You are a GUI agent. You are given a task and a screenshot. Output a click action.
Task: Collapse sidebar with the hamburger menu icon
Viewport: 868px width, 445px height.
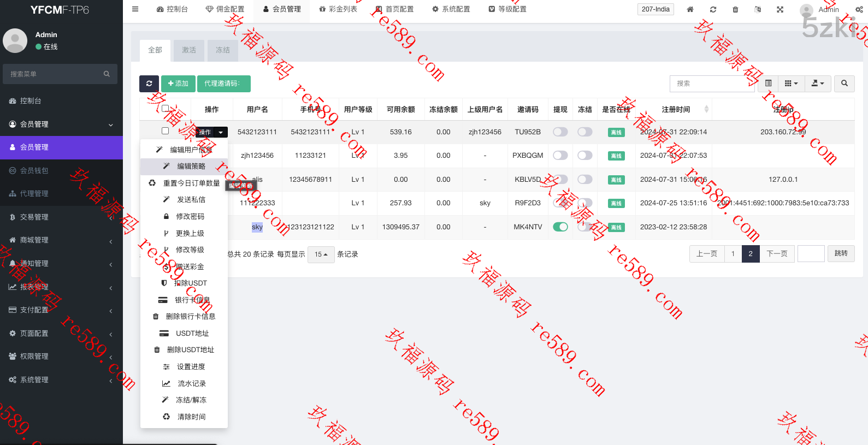point(135,9)
